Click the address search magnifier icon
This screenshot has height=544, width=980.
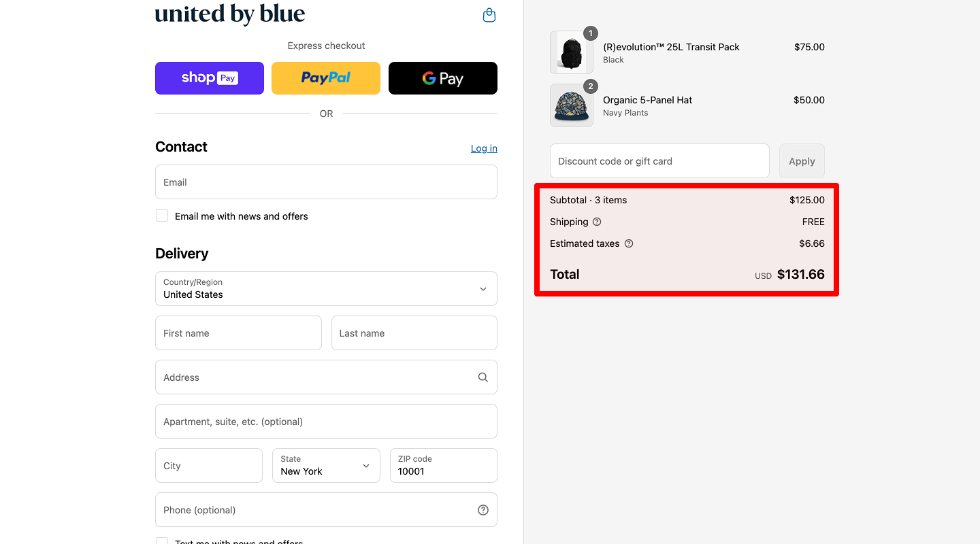coord(483,377)
